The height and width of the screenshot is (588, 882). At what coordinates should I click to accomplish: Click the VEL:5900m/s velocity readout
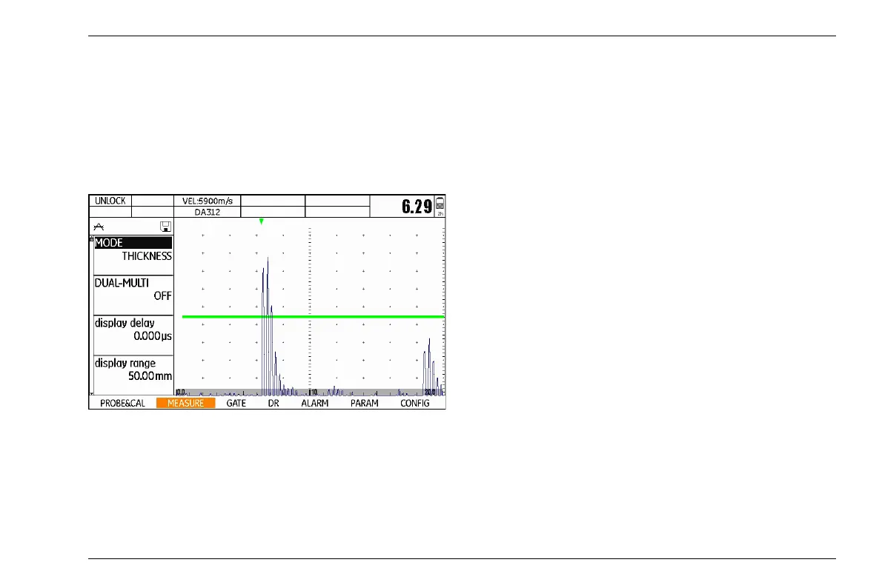click(x=207, y=201)
